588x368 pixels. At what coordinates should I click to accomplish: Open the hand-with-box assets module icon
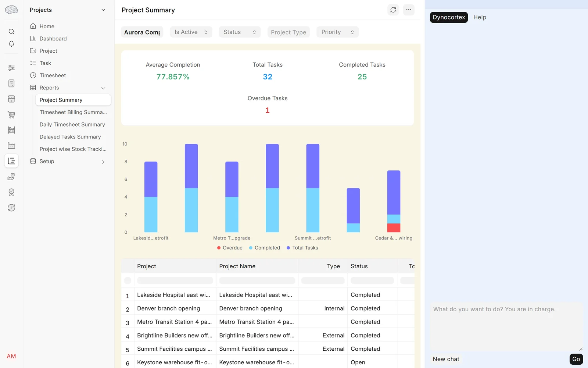coord(11,177)
